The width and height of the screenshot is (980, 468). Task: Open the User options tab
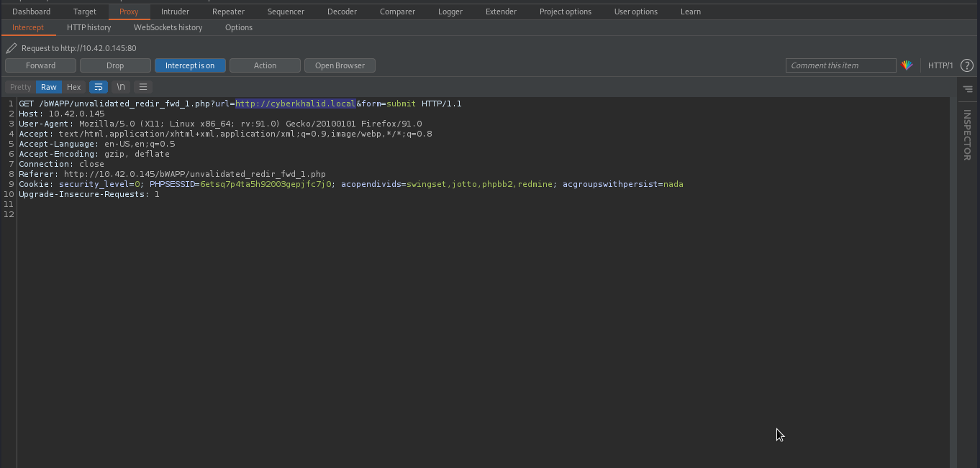tap(636, 12)
